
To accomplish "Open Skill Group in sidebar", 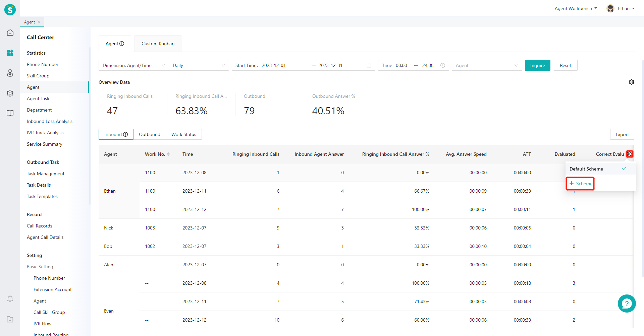I will pos(38,76).
